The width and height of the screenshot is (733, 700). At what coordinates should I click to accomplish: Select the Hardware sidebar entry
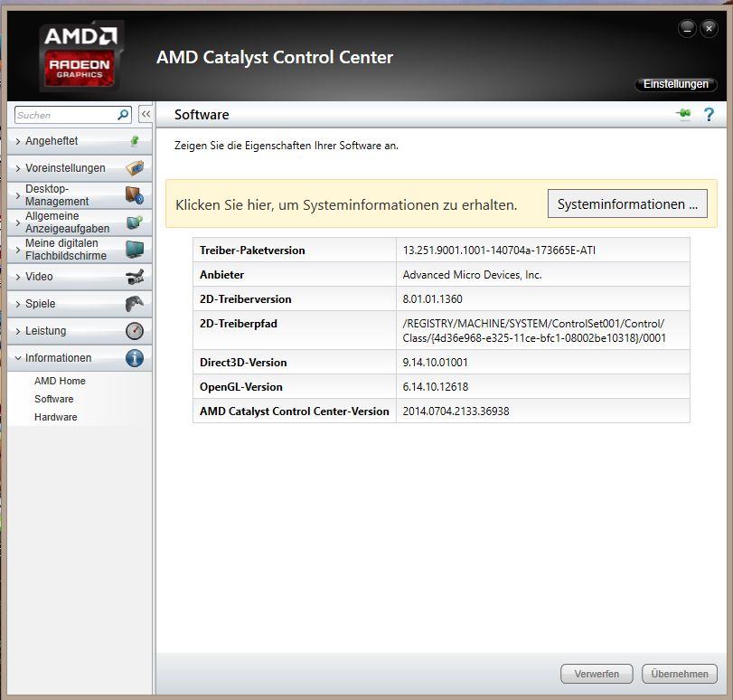[56, 418]
